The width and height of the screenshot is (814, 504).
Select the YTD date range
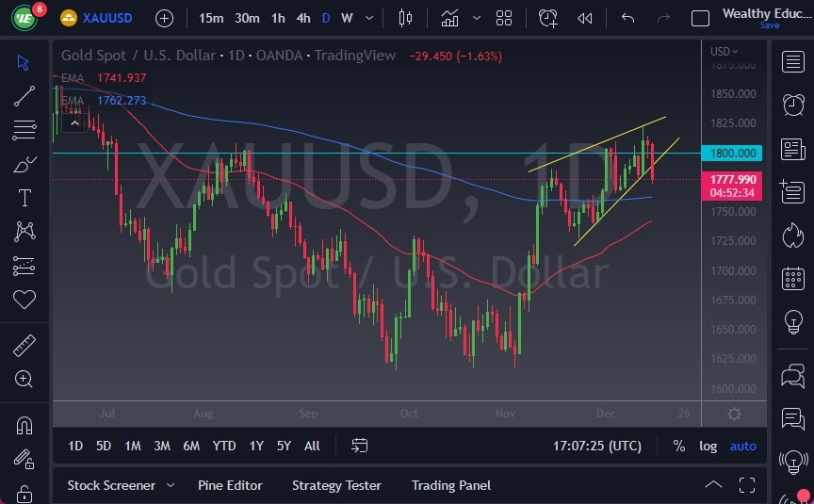(224, 446)
